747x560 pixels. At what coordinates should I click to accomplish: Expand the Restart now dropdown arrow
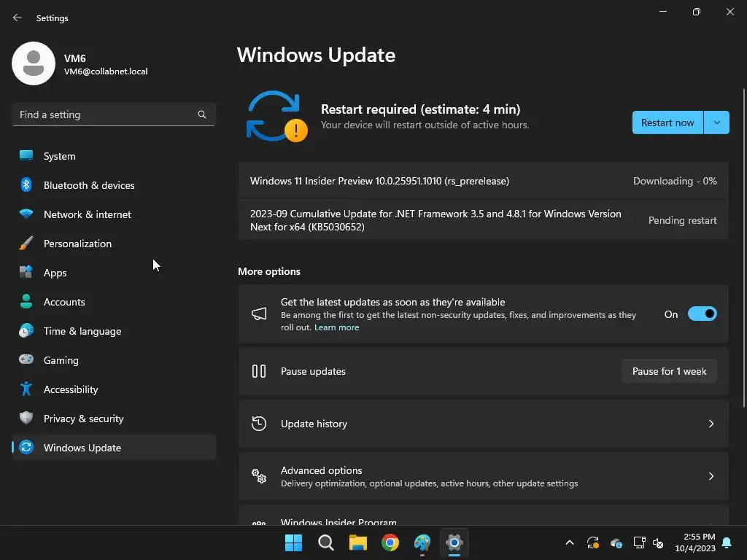click(716, 122)
